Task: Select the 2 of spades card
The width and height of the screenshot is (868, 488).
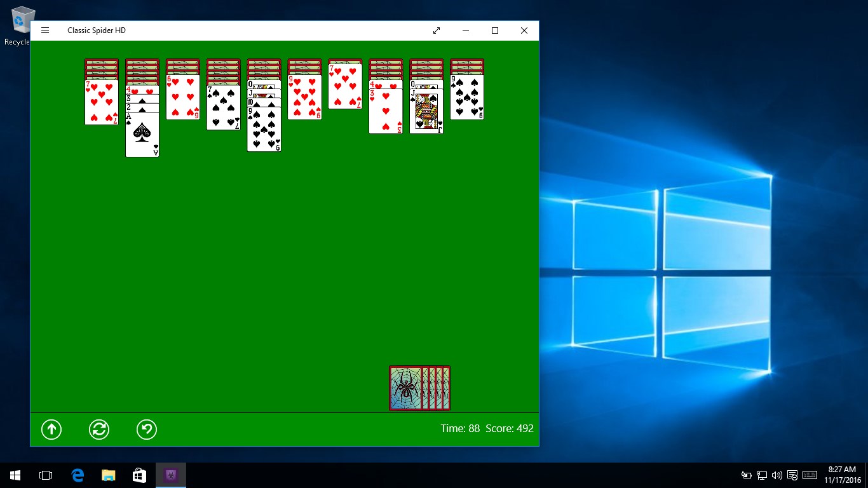Action: pyautogui.click(x=142, y=107)
